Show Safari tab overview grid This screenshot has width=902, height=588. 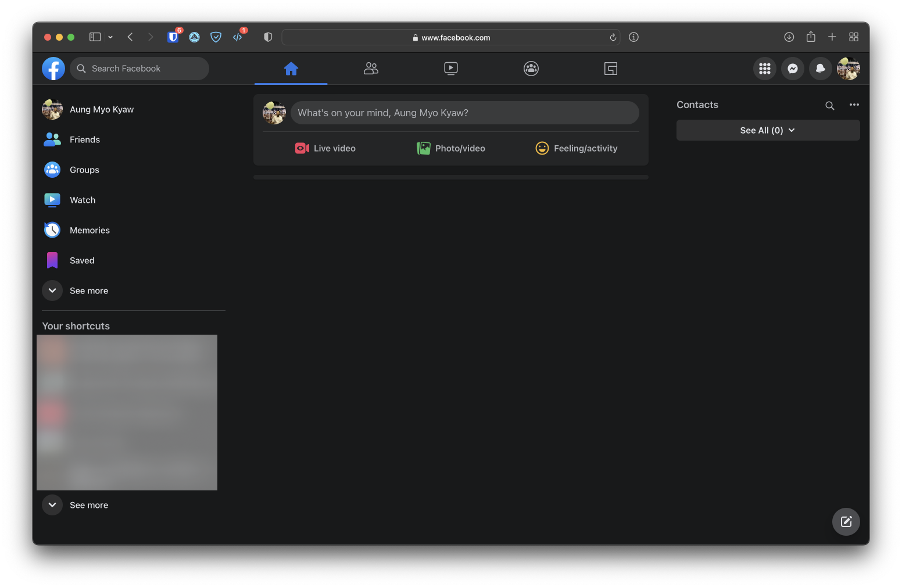coord(854,37)
